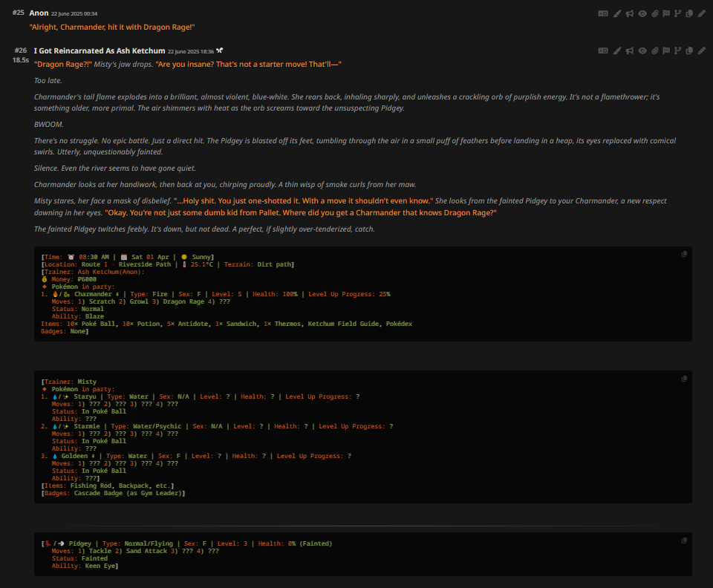Narrate message #26 with megaphone icon
The image size is (713, 588).
tap(629, 51)
